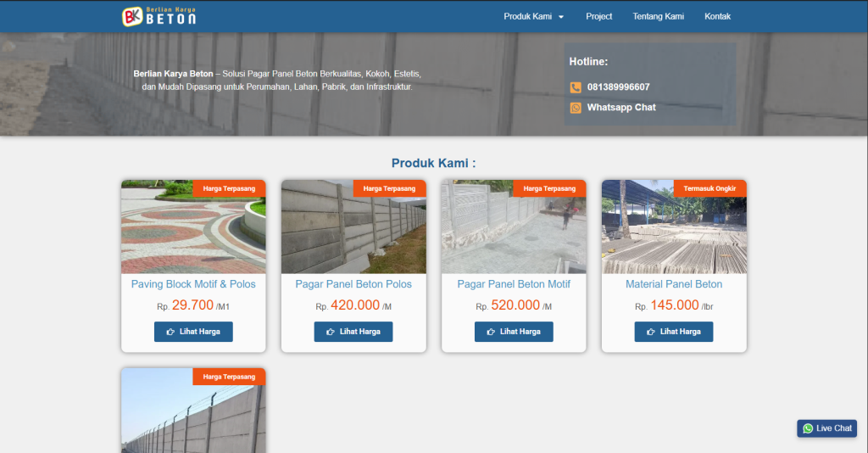Open the Produk Kami dropdown menu
868x453 pixels.
(533, 16)
